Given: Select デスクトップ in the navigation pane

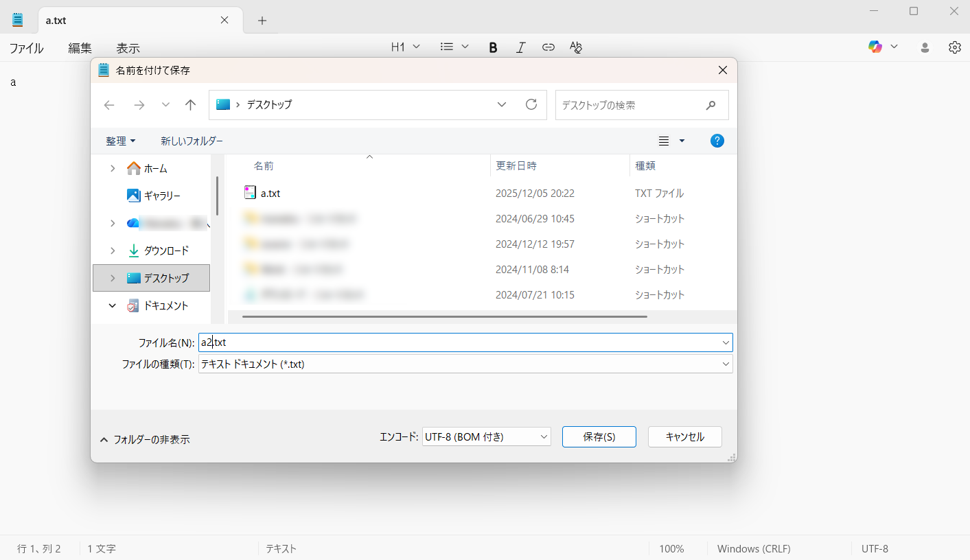Looking at the screenshot, I should pyautogui.click(x=152, y=278).
